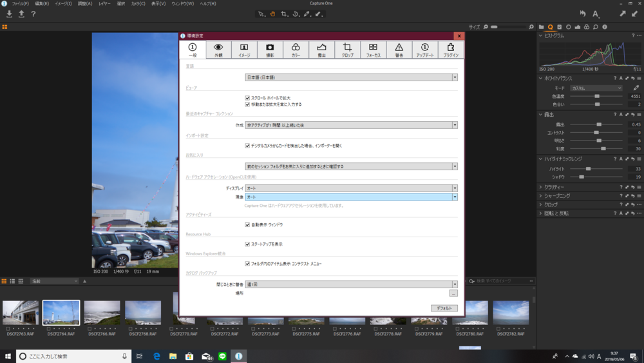
Task: Open the exposure histogram tool tab
Action: pos(578,26)
